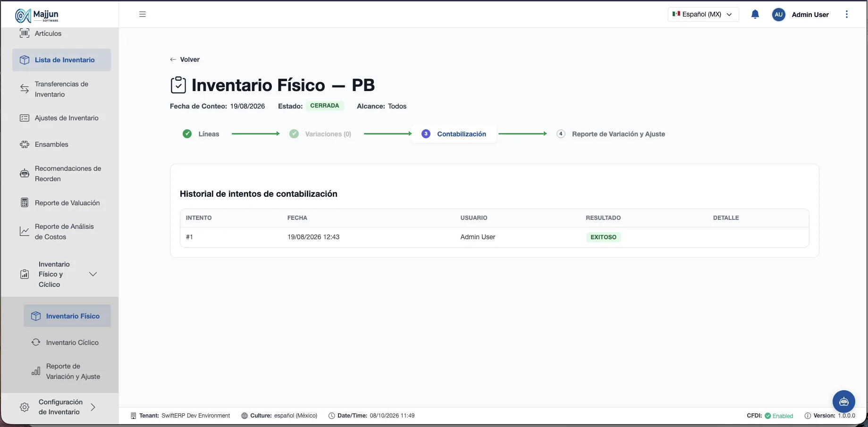Click the AU user avatar
The width and height of the screenshot is (868, 427).
tap(779, 15)
